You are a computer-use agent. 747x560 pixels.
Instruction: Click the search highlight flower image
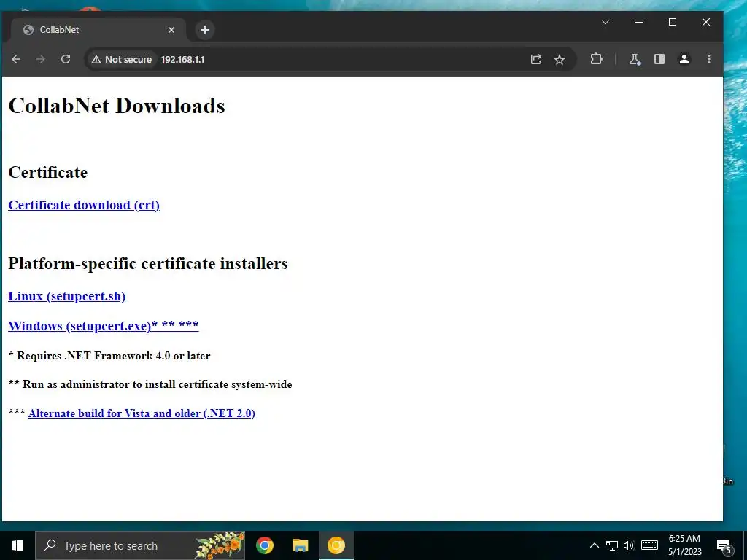tap(220, 545)
